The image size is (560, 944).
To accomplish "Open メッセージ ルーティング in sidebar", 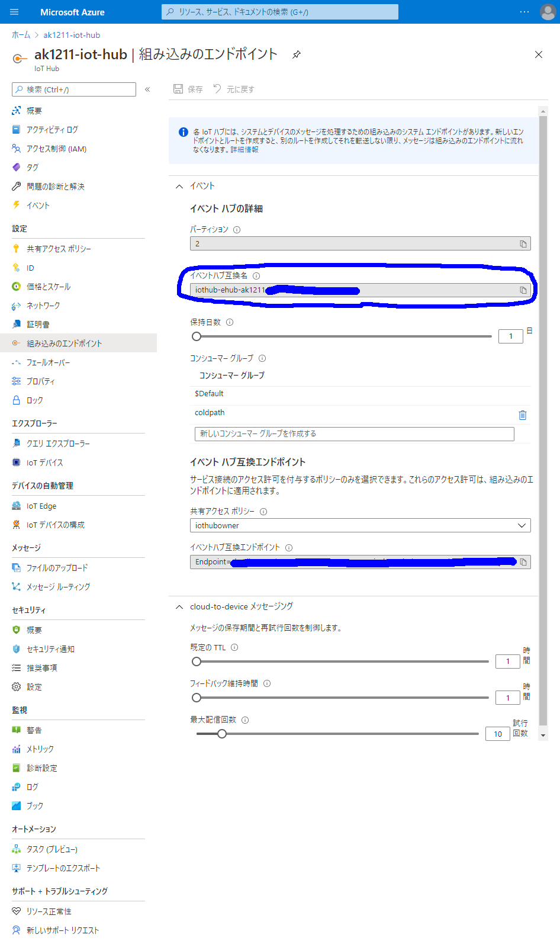I will click(x=58, y=587).
